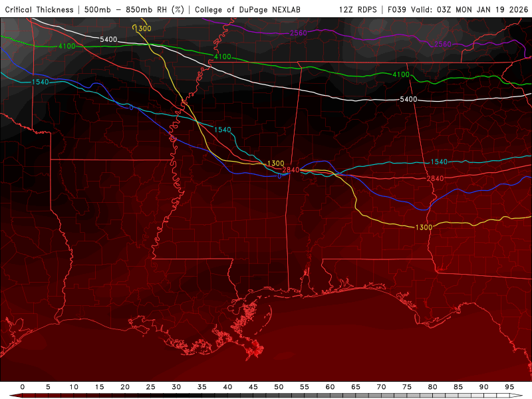Click the 'College of DuPage NEXLAB' header text
532x399 pixels.
click(247, 9)
